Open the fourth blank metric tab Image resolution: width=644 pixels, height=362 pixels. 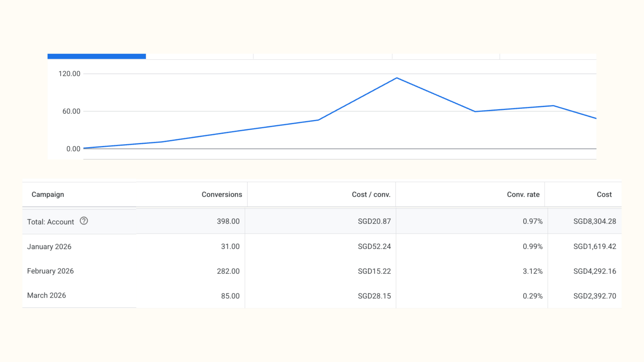point(548,56)
